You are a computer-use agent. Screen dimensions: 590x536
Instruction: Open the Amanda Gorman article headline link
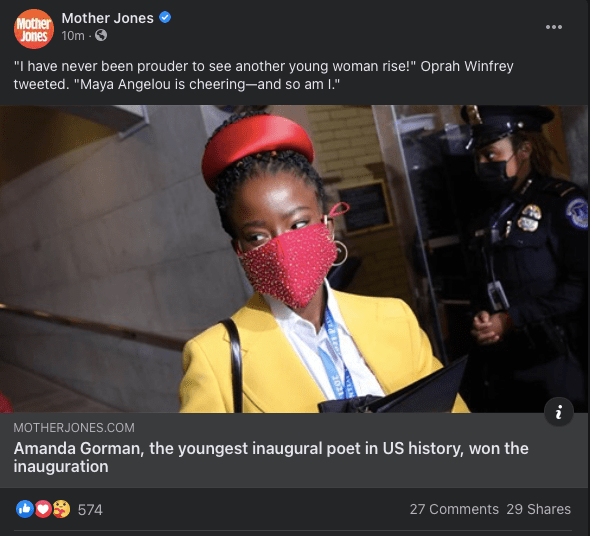271,457
